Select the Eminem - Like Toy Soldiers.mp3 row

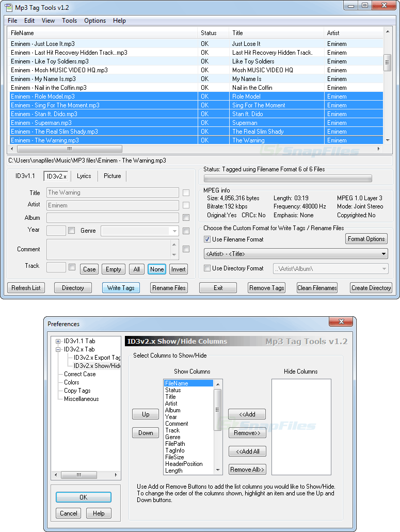click(196, 61)
